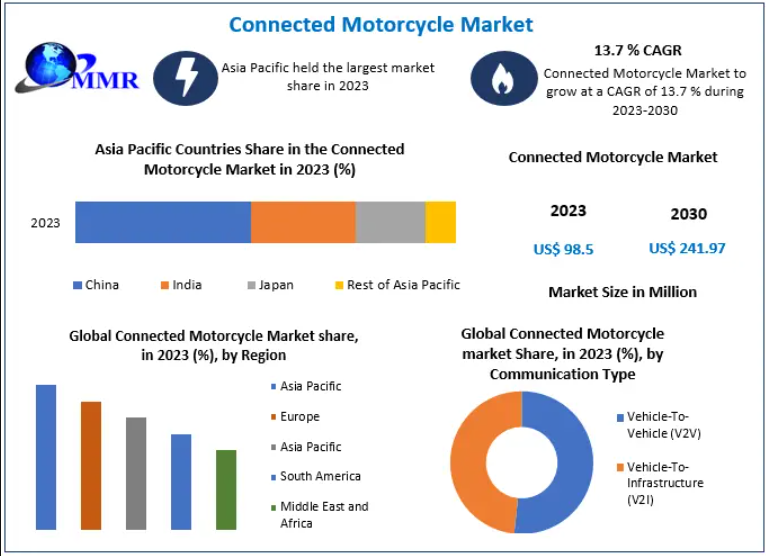Click the US$ 241.97 market value

click(687, 248)
